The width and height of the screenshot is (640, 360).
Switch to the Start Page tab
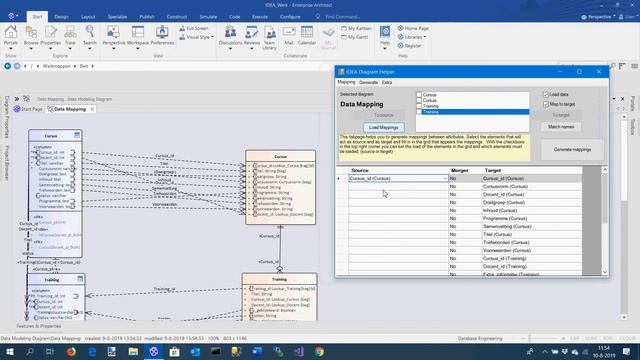pyautogui.click(x=28, y=109)
